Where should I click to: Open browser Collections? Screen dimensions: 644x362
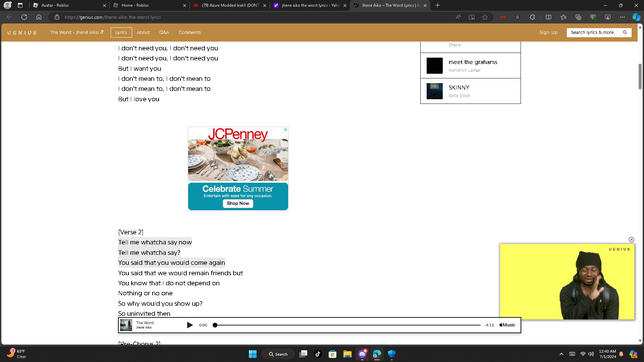(578, 17)
